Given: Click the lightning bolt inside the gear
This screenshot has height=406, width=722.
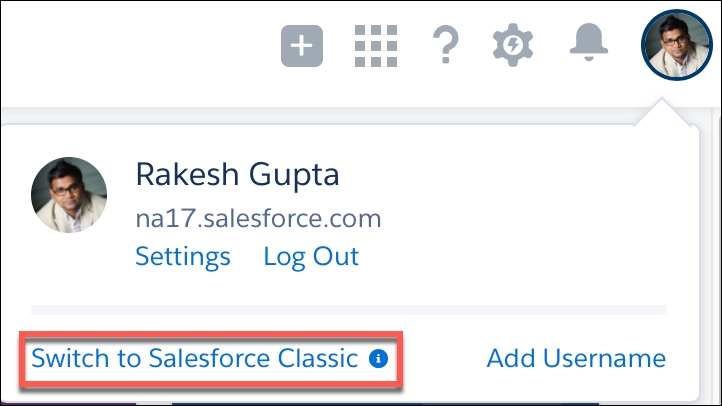Looking at the screenshot, I should coord(514,45).
